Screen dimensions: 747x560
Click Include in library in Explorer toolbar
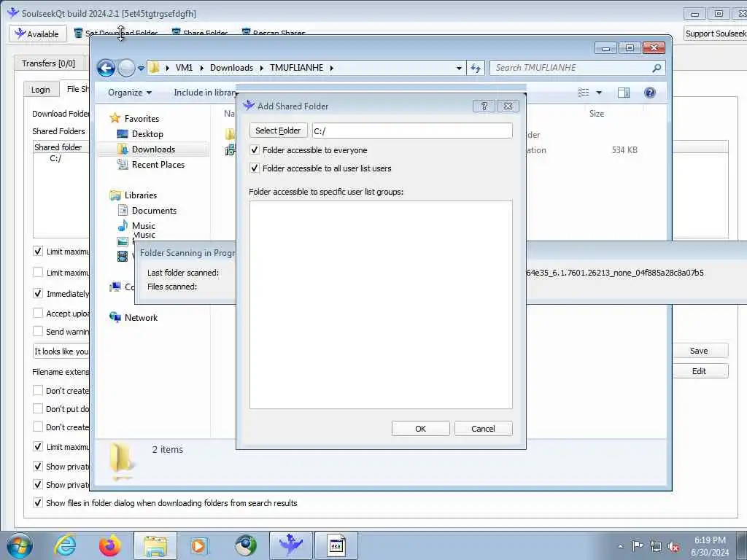(x=205, y=93)
